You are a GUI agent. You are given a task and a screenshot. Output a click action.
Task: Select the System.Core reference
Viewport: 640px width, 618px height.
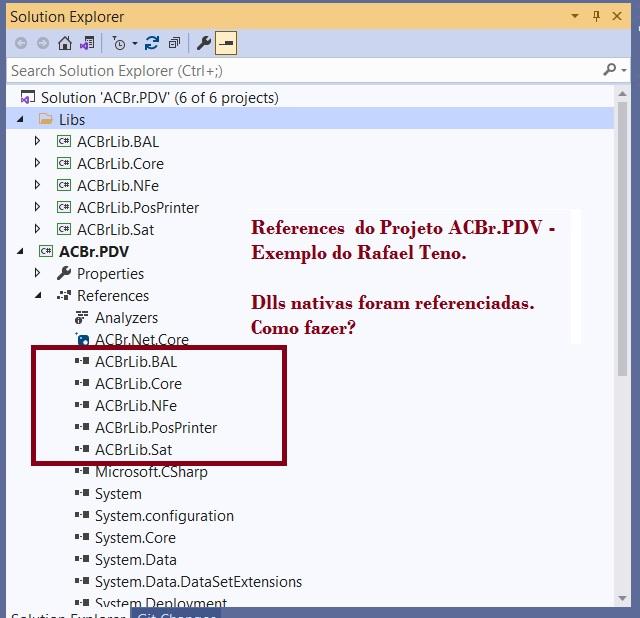136,538
